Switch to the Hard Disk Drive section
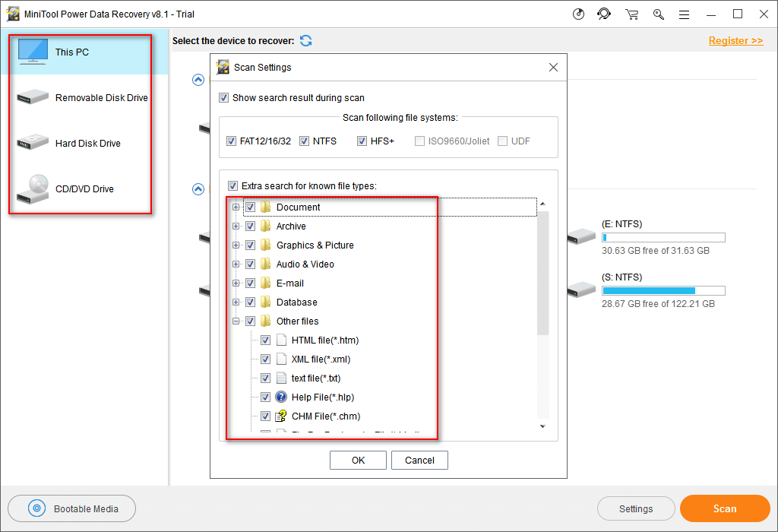 [80, 143]
